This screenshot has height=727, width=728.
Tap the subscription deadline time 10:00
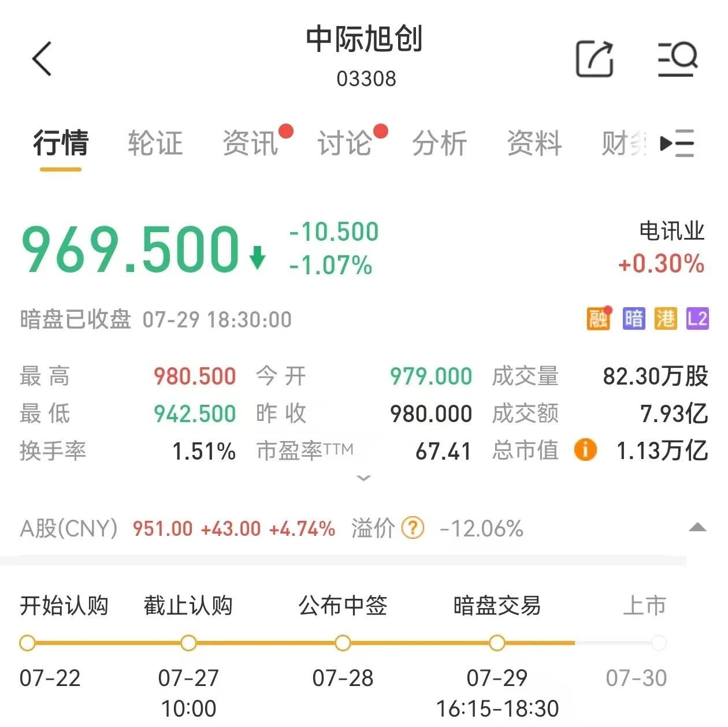[x=189, y=708]
